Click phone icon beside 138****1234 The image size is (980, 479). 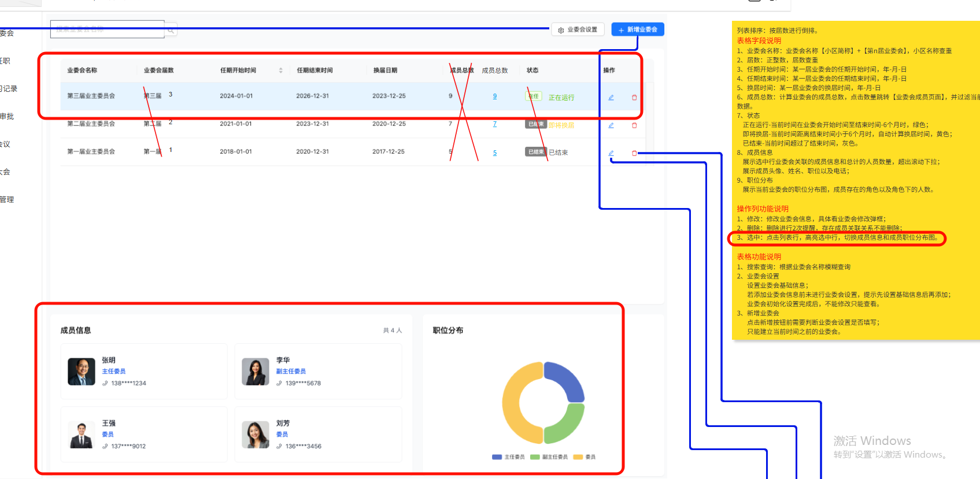pos(105,383)
